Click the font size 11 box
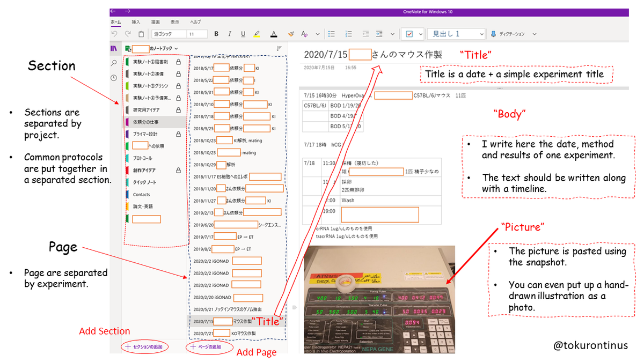 pos(196,34)
